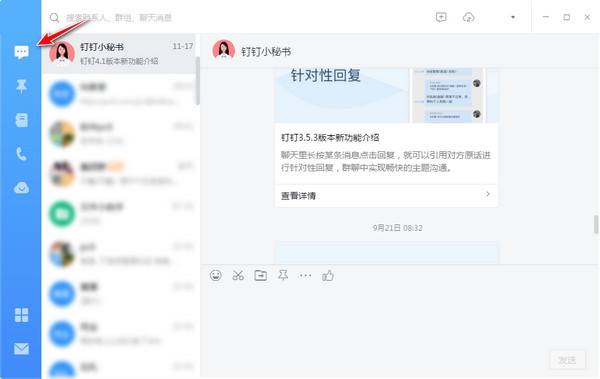The width and height of the screenshot is (600, 379).
Task: Click the conversation list scrollbar
Action: 197,80
